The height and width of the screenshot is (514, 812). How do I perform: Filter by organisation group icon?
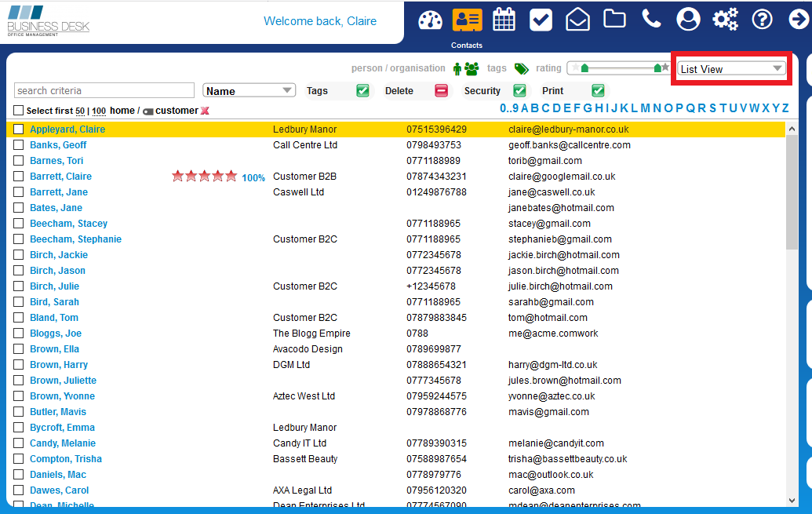[x=472, y=68]
